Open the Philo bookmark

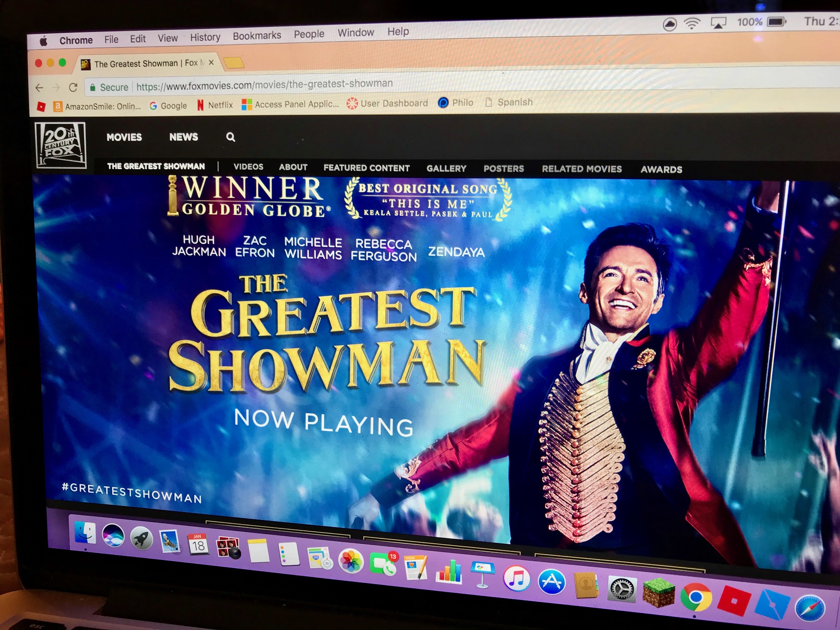(x=456, y=102)
